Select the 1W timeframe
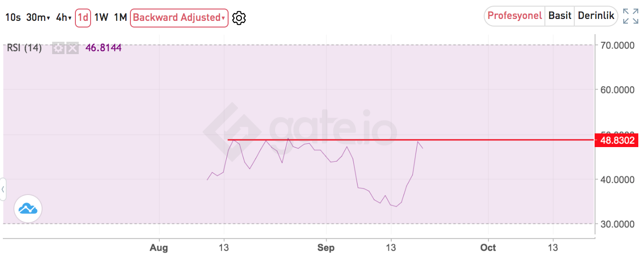 pos(101,18)
